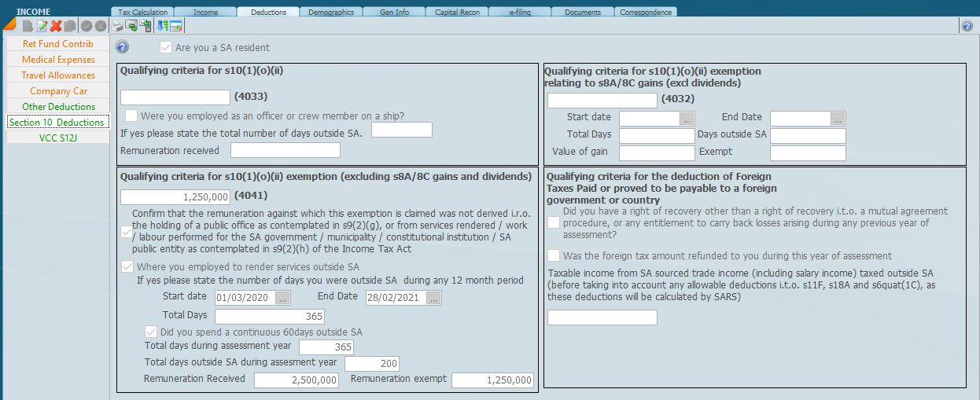Image resolution: width=980 pixels, height=400 pixels.
Task: Click help icon beside SA resident checkbox
Action: [x=122, y=47]
